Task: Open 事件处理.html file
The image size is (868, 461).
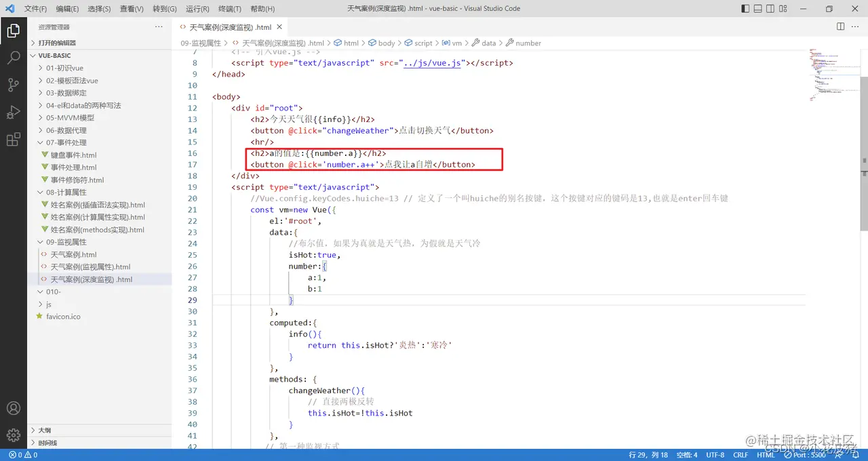Action: (x=100, y=167)
